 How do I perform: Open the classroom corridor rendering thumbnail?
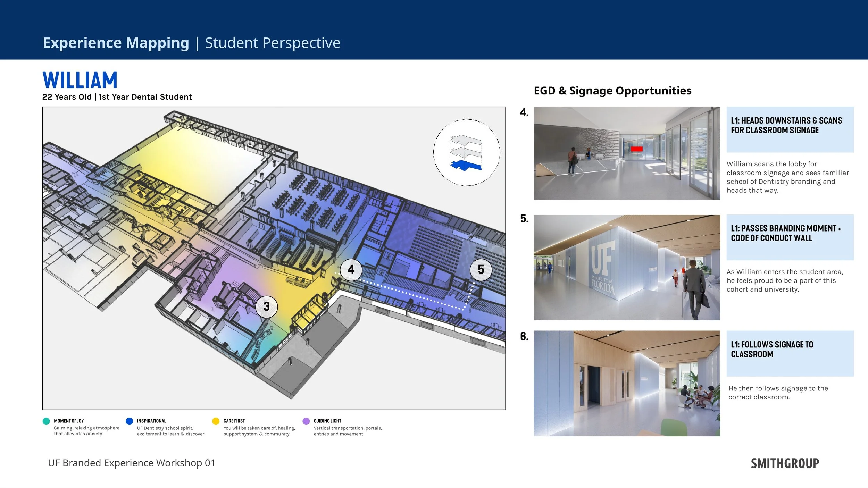point(626,383)
